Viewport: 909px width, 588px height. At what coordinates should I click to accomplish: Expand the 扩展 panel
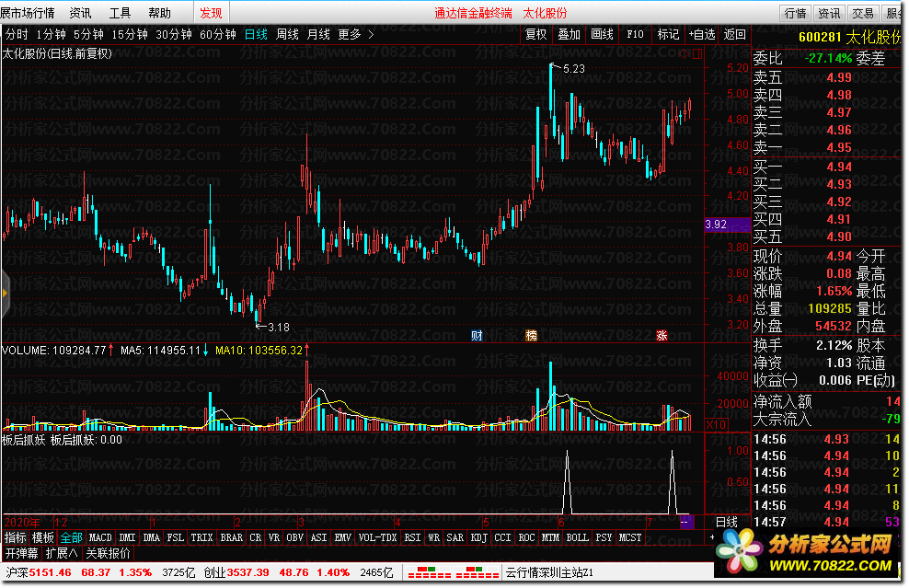[62, 553]
